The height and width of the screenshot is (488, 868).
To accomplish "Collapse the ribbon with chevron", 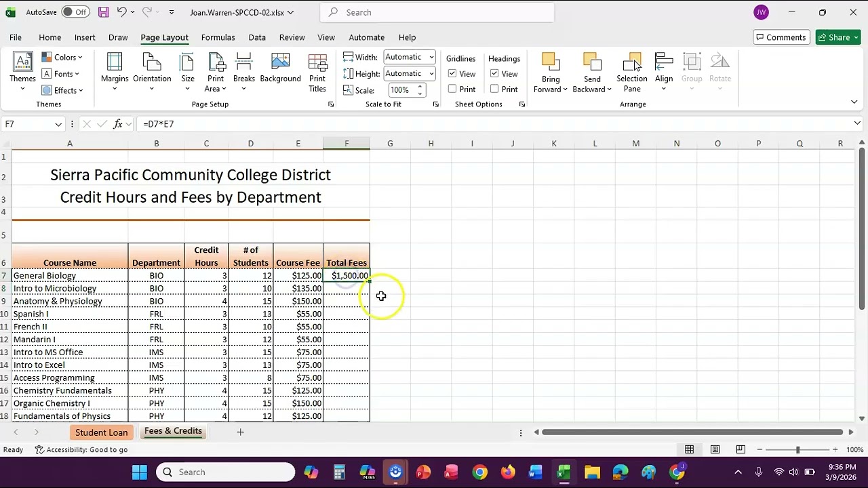I will coord(854,102).
